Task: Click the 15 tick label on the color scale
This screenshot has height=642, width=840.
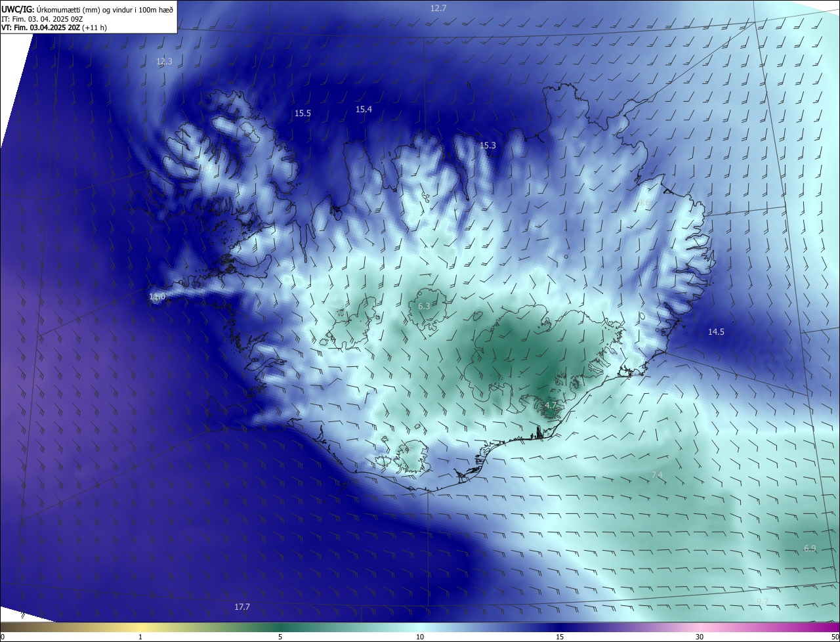Action: click(560, 637)
